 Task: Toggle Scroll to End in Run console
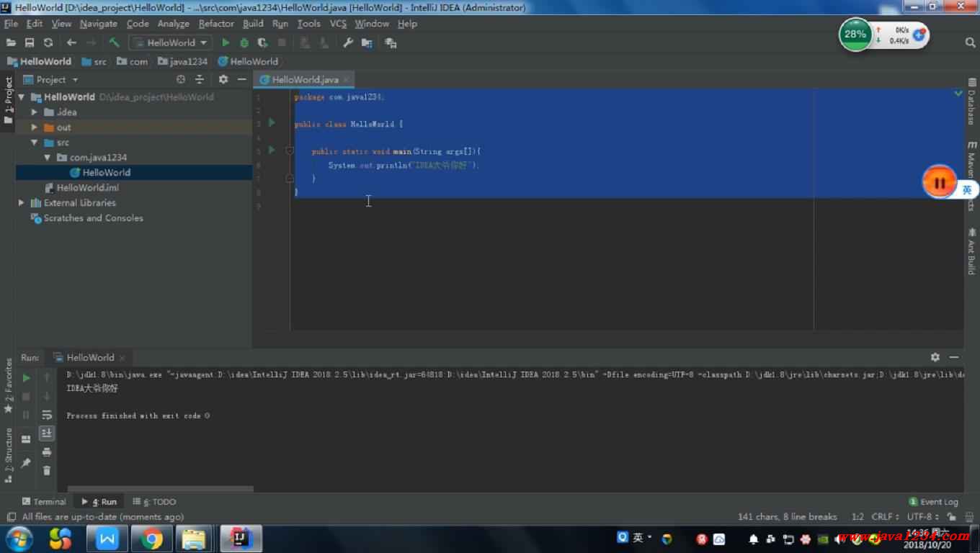pyautogui.click(x=47, y=433)
